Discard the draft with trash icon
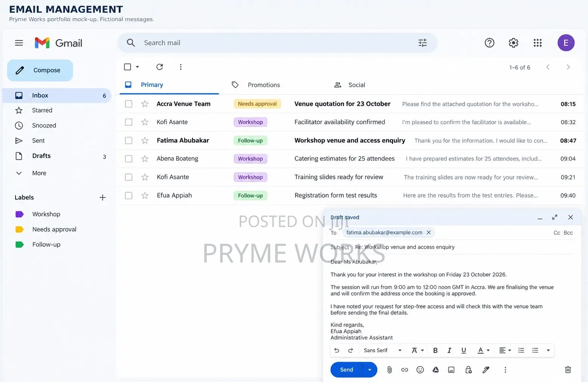Viewport: 588px width, 382px height. tap(568, 370)
